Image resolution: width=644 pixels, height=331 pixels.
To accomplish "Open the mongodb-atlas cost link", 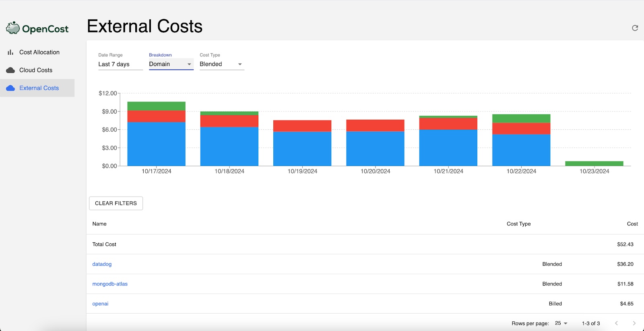I will pyautogui.click(x=110, y=284).
